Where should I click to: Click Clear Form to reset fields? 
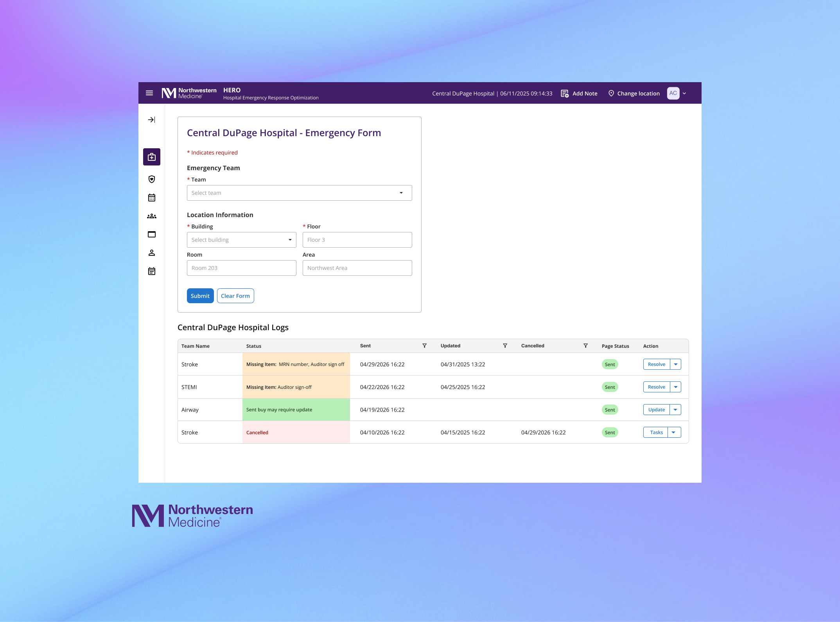pyautogui.click(x=235, y=295)
